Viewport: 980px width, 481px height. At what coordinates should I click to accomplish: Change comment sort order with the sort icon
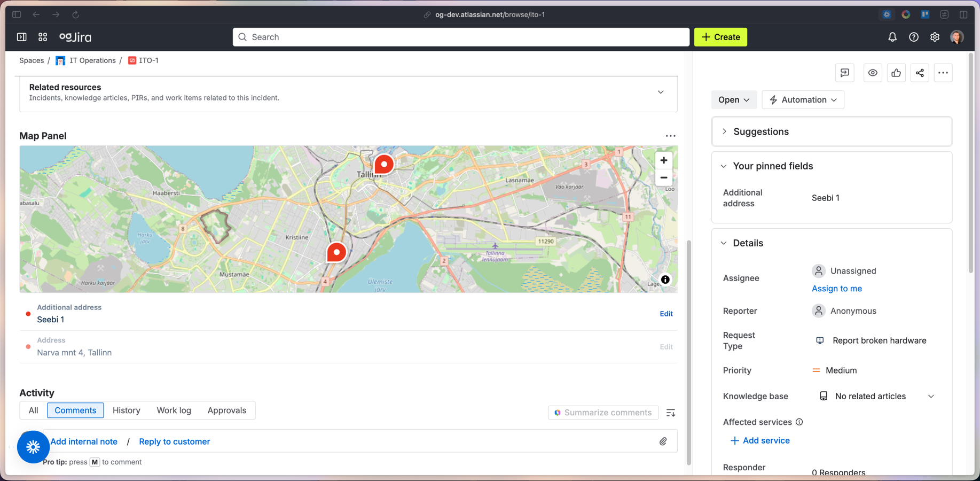[671, 412]
